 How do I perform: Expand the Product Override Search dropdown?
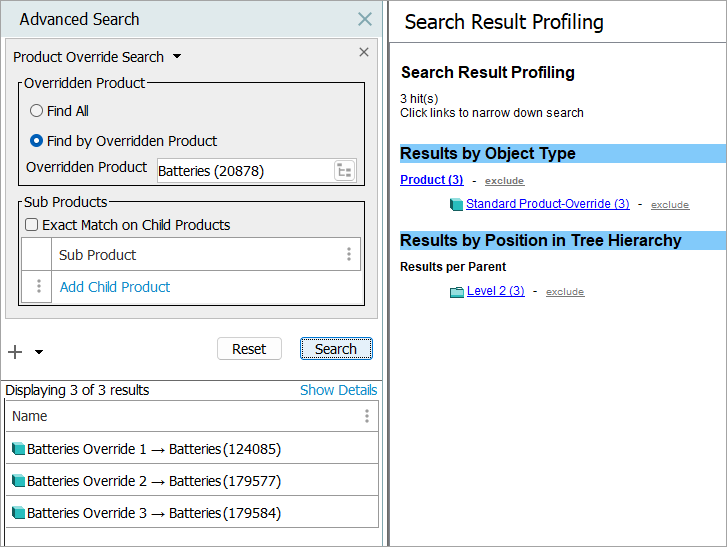[x=177, y=57]
